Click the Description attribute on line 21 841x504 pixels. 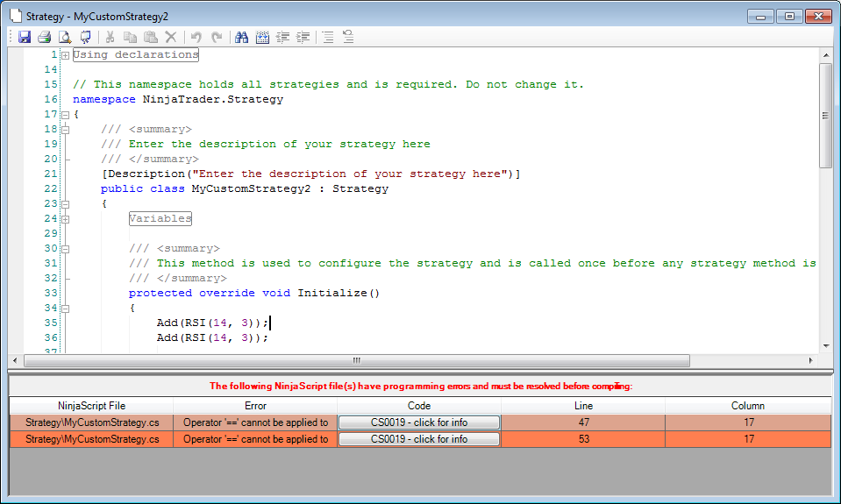click(311, 174)
